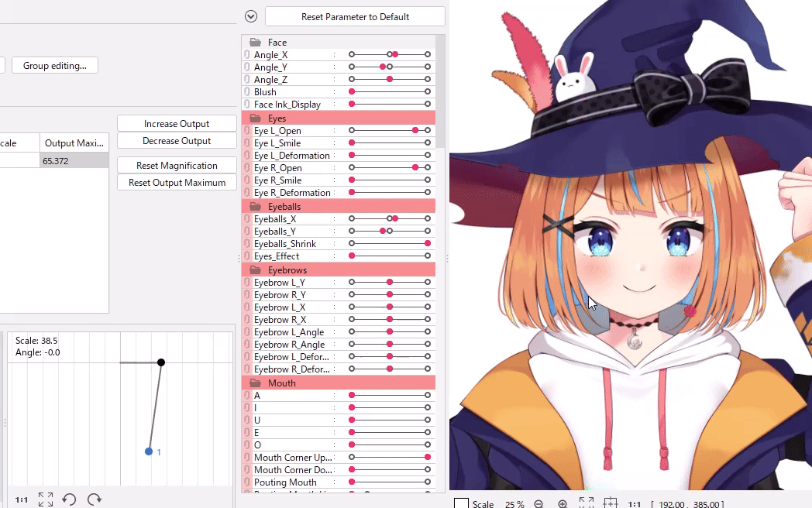This screenshot has width=812, height=508.
Task: Click the Eyebrow R_Defor... slider handle
Action: click(x=390, y=369)
